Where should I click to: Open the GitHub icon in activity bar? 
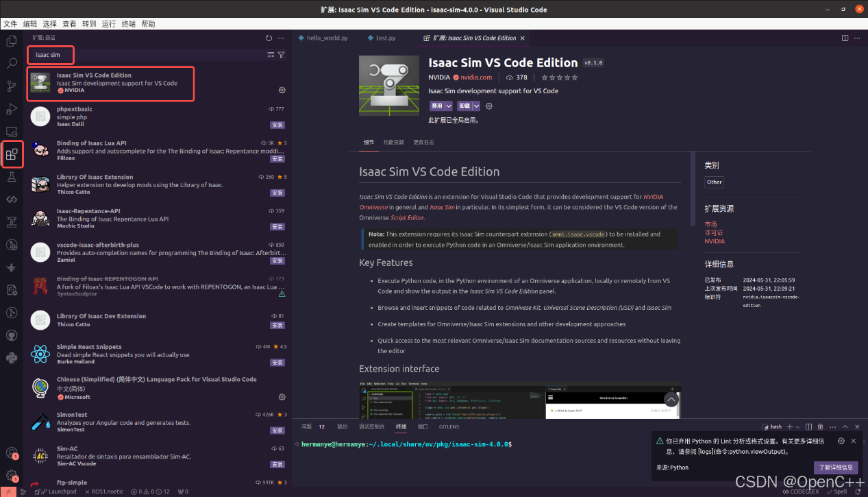[12, 335]
